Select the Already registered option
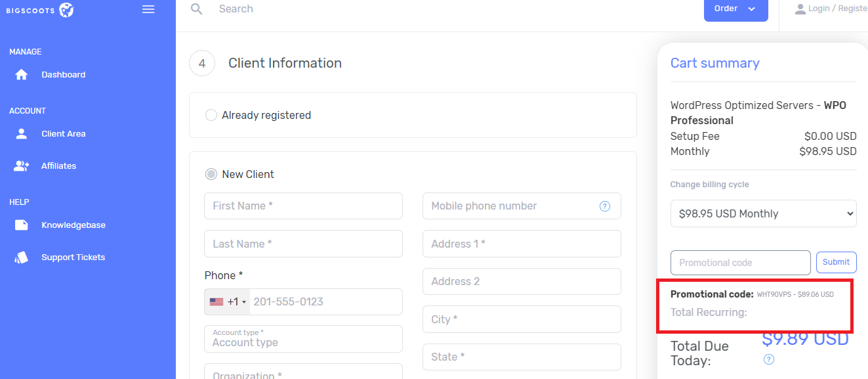This screenshot has height=379, width=868. 211,116
